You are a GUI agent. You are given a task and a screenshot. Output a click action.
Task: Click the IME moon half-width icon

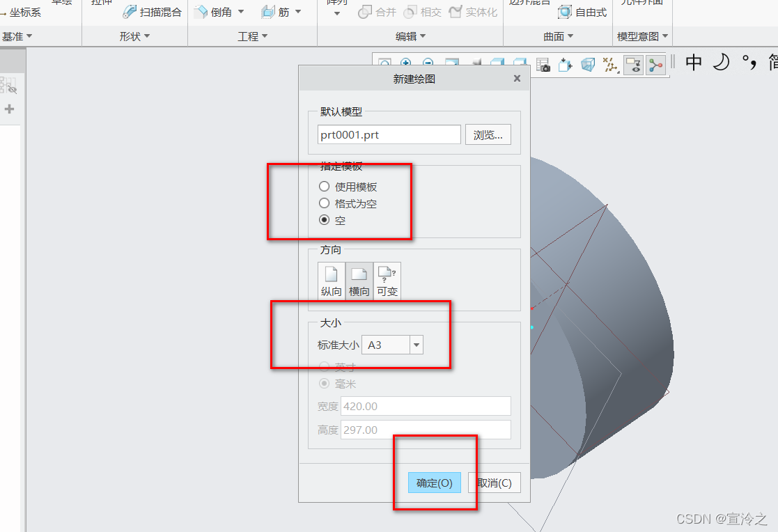coord(721,63)
